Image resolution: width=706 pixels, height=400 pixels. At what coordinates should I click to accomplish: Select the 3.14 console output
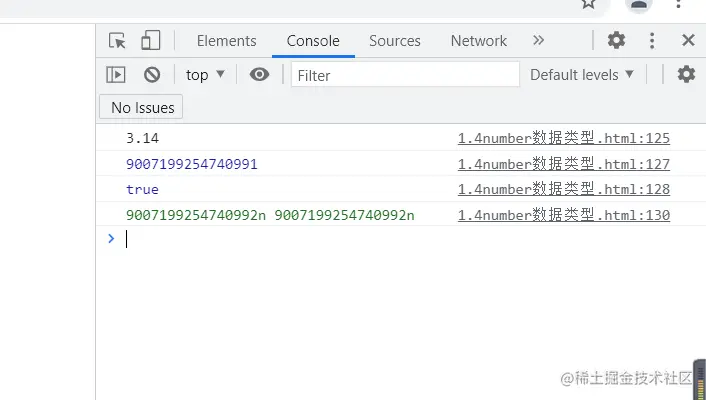142,138
